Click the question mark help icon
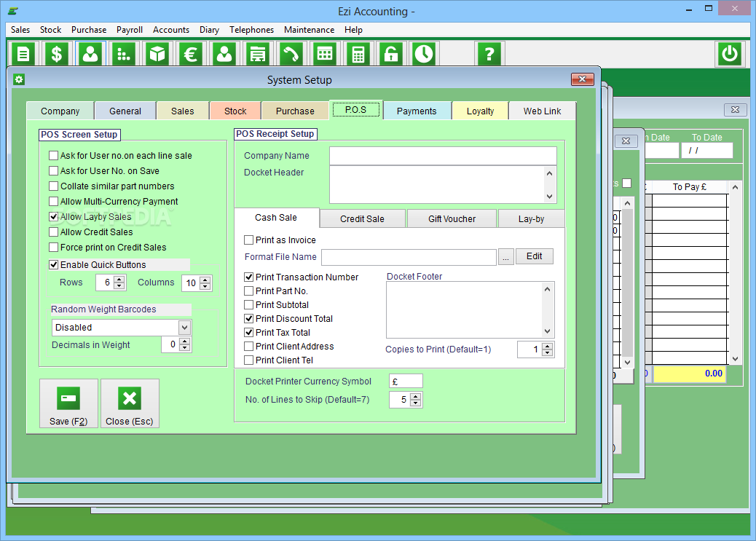This screenshot has width=756, height=541. click(489, 54)
